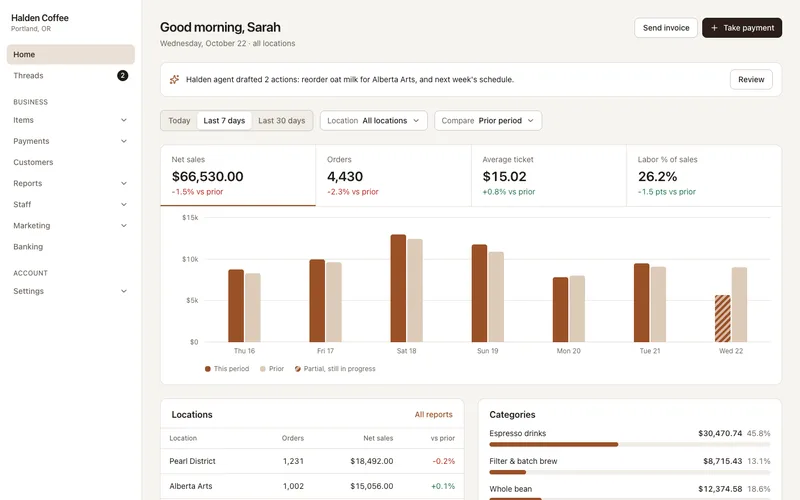Click the Categories card heading
The image size is (800, 500).
pyautogui.click(x=512, y=415)
